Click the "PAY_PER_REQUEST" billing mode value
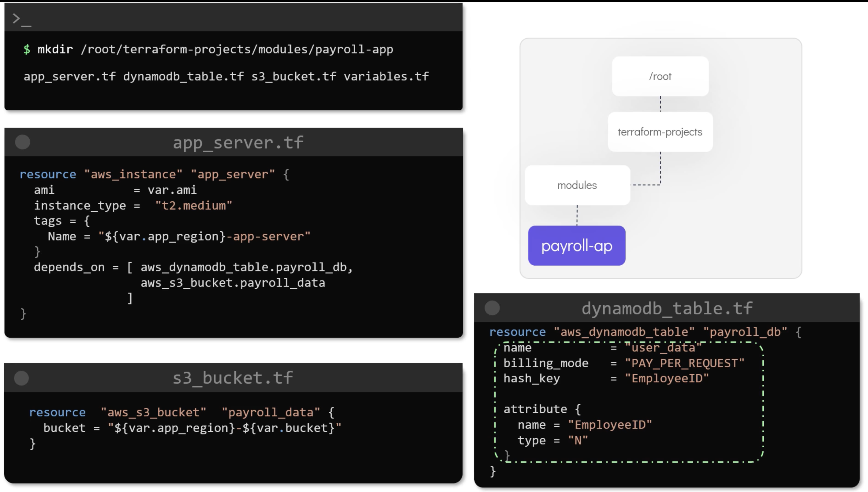 point(685,363)
